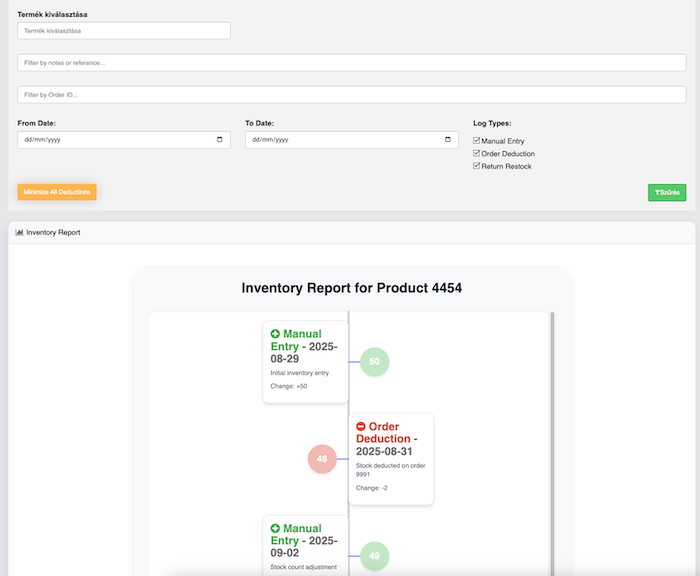
Task: Click the filter funnel icon on Szűrés button
Action: (x=656, y=192)
